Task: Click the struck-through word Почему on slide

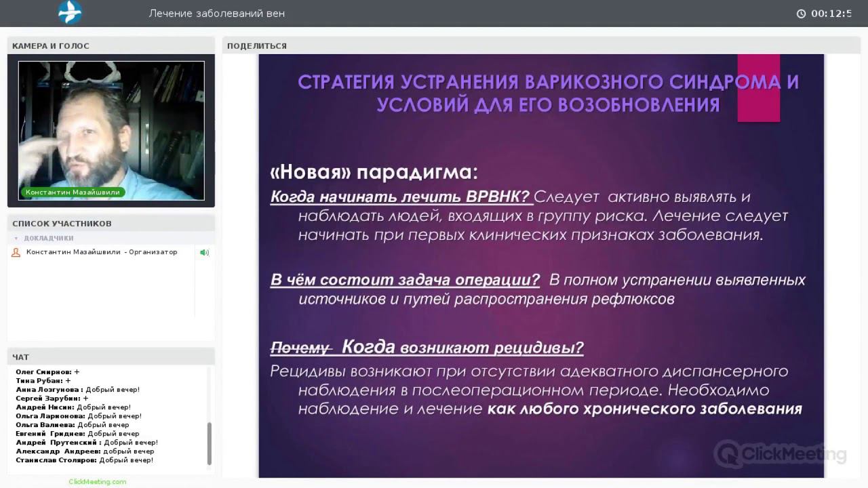Action: coord(300,348)
